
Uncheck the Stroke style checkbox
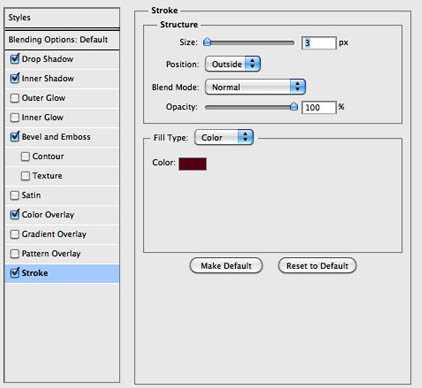point(14,273)
